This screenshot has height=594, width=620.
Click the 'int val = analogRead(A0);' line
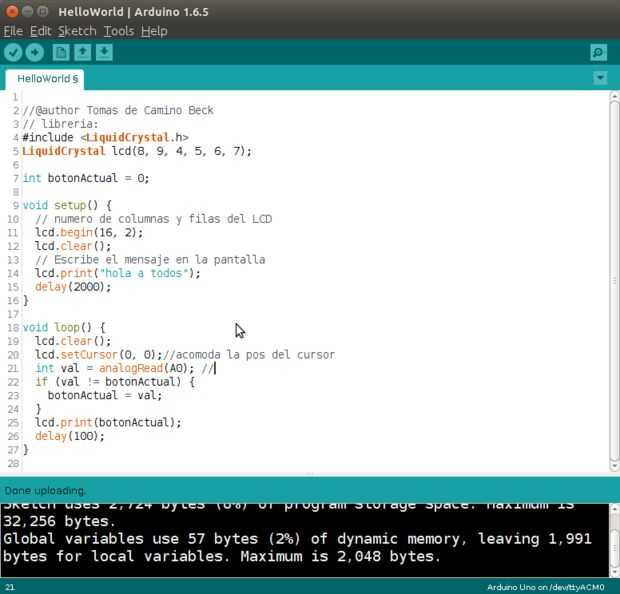(115, 368)
